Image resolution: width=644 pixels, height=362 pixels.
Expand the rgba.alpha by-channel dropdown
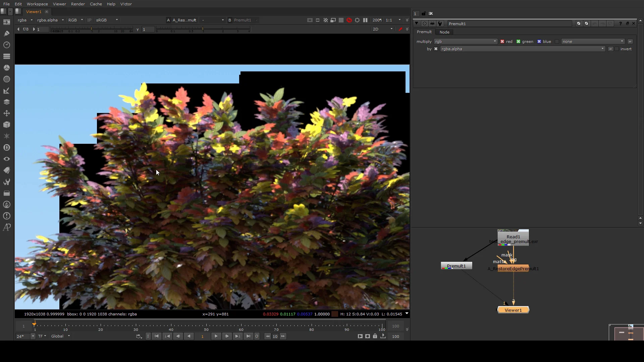click(x=522, y=49)
